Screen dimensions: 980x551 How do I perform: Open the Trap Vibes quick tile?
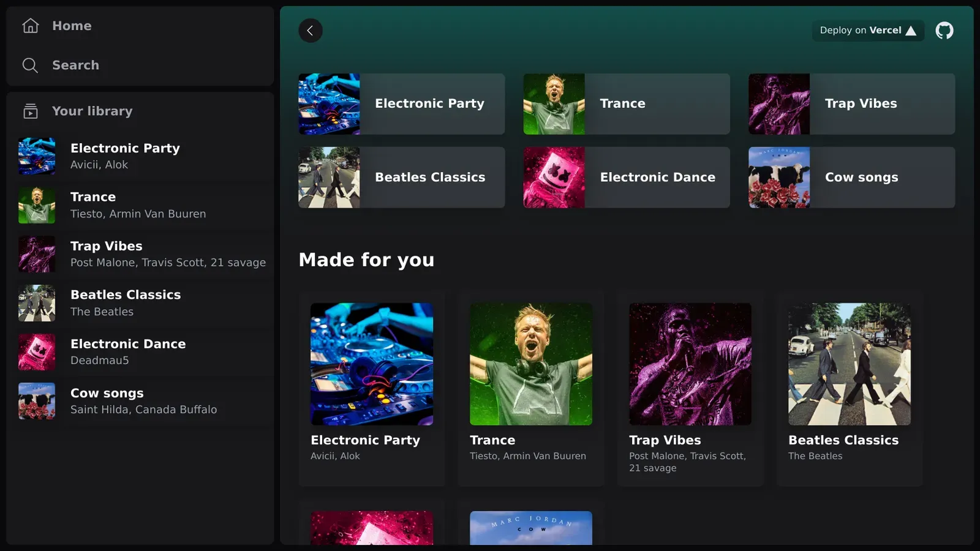tap(851, 104)
